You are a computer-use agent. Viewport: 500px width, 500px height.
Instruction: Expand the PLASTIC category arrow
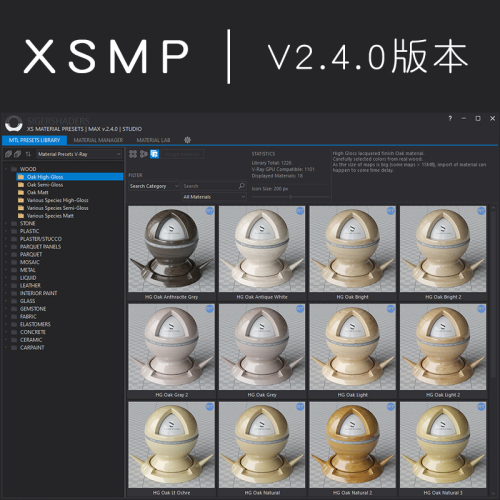click(x=6, y=231)
